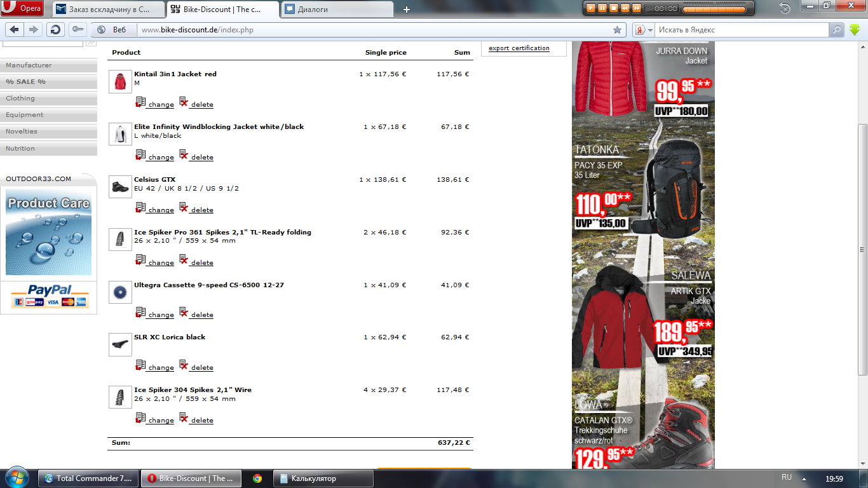868x488 pixels.
Task: Switch to Калькулятор in taskbar
Action: tap(323, 478)
